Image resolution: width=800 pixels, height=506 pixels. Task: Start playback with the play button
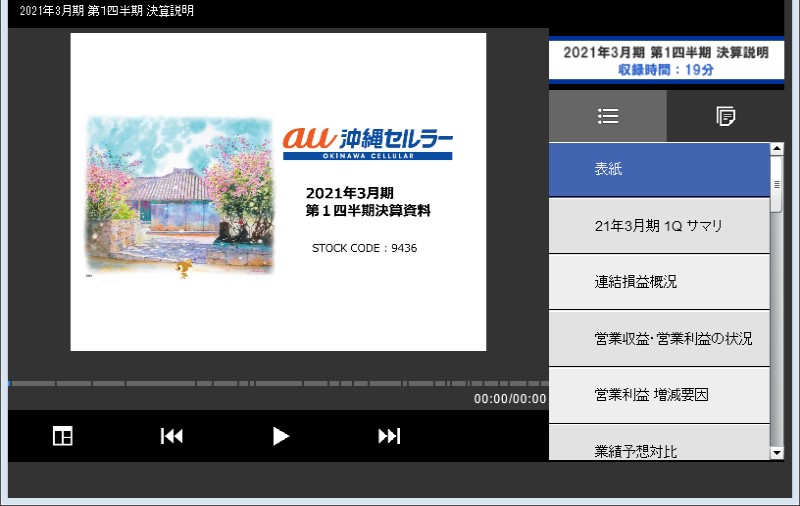[x=280, y=436]
